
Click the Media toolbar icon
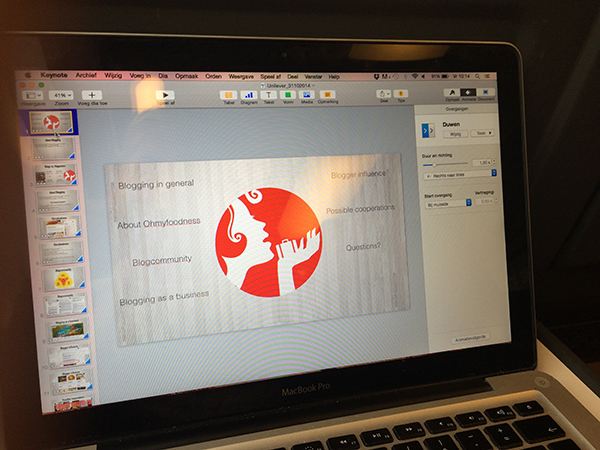tap(307, 95)
